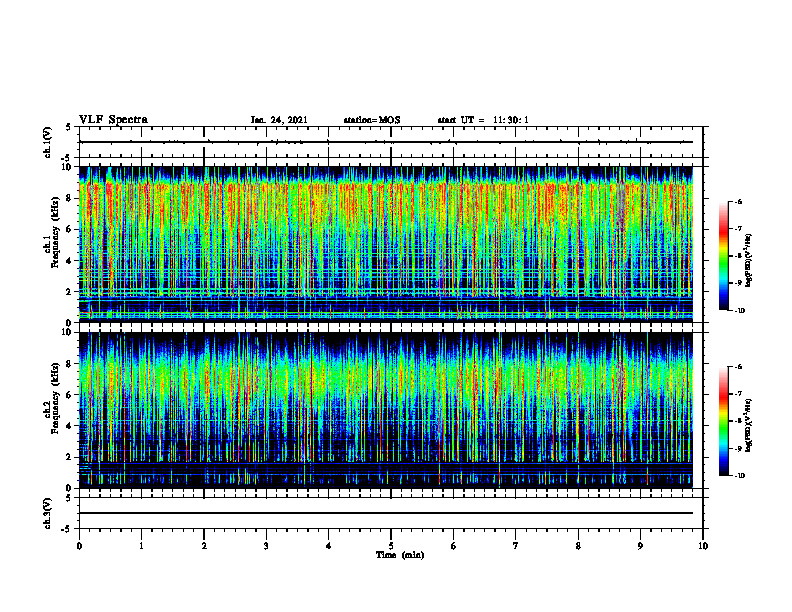The height and width of the screenshot is (612, 792).
Task: Click the time axis tick label "4"
Action: pyautogui.click(x=329, y=546)
